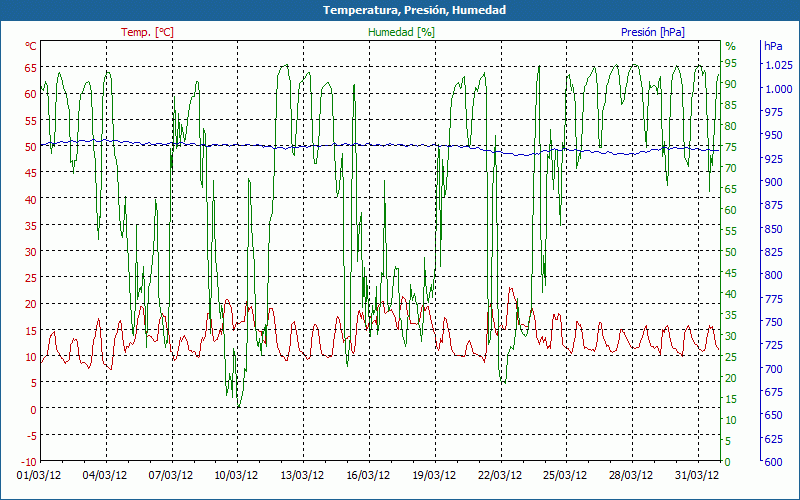Click the red '°C' unit on temperature axis
Viewport: 800px width, 500px height.
[x=31, y=46]
